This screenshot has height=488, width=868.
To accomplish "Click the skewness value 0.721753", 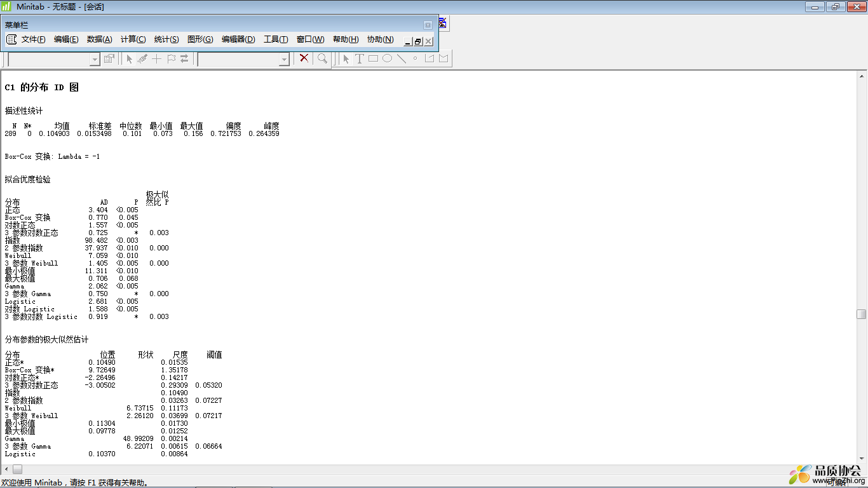I will [226, 133].
